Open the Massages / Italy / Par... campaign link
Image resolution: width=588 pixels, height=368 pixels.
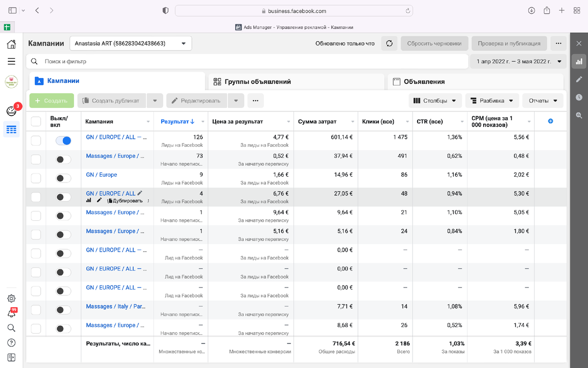coord(116,306)
